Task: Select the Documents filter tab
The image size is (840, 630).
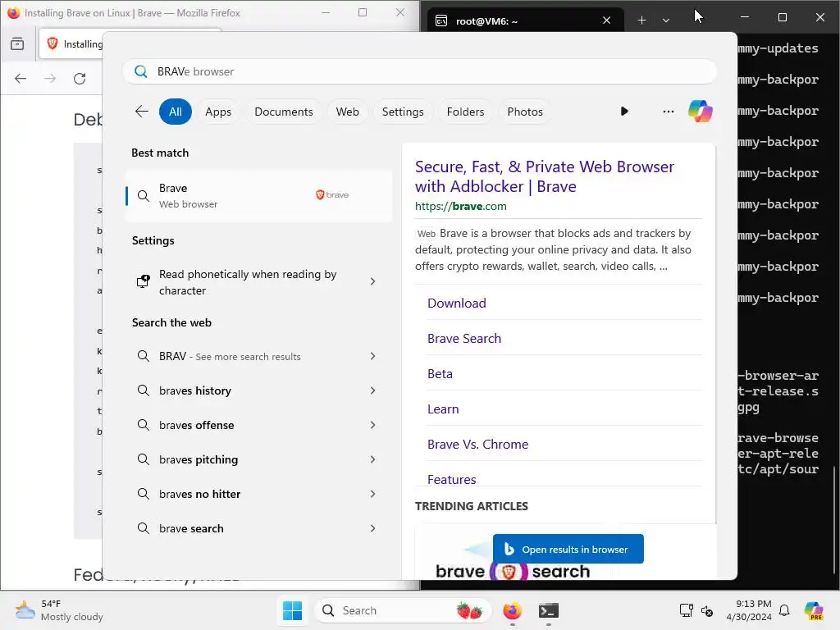Action: (x=283, y=112)
